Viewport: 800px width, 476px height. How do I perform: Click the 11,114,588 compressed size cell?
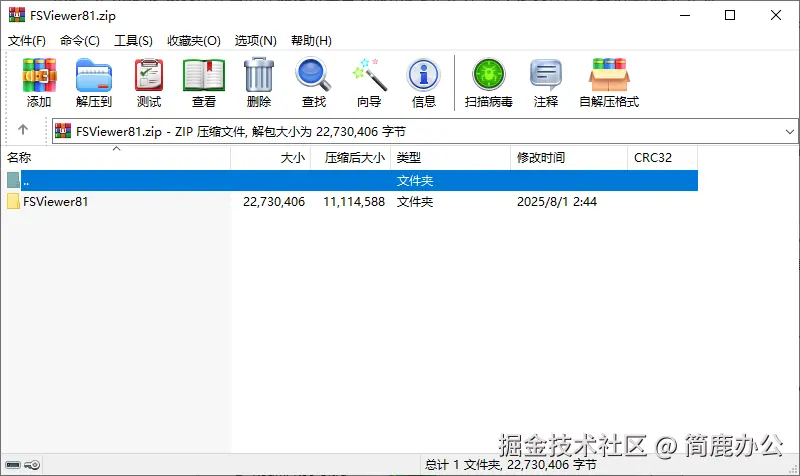(x=354, y=202)
